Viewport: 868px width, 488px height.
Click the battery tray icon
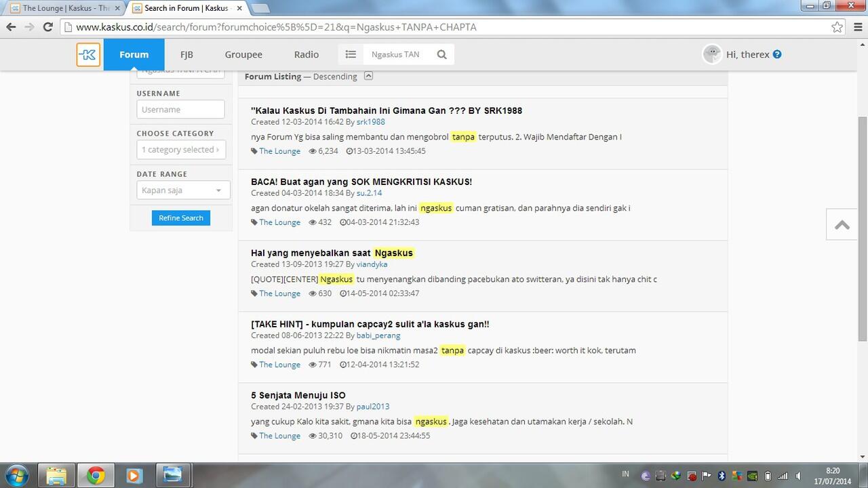click(x=768, y=476)
